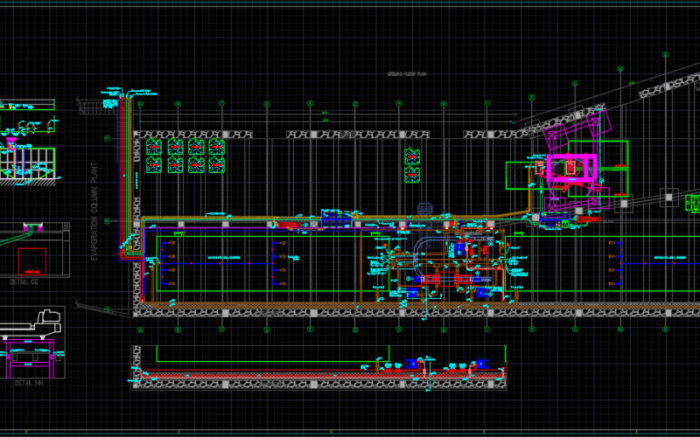Click the ground floor plan title text
This screenshot has width=700, height=437.
[x=408, y=75]
